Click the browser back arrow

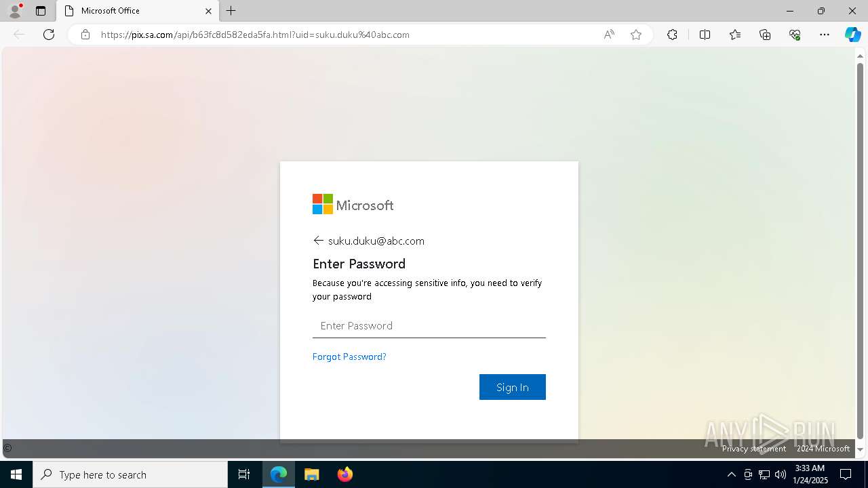[x=19, y=35]
